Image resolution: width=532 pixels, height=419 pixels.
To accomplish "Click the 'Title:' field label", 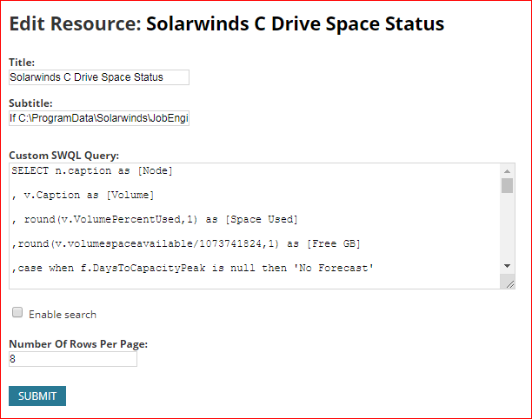I will [22, 63].
